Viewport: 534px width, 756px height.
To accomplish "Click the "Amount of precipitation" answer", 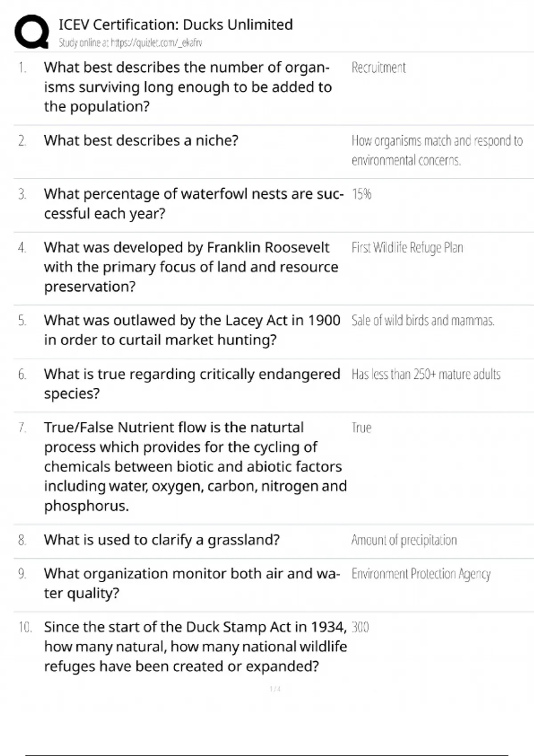I will point(404,540).
